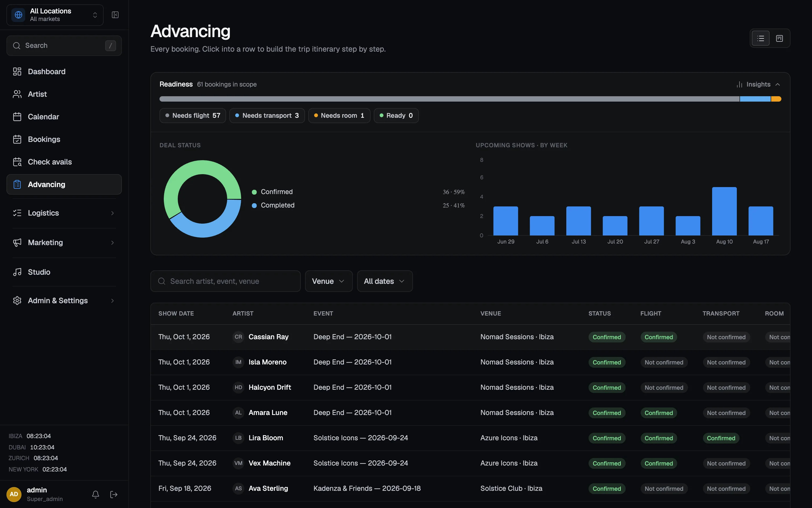Click the Insights bar chart icon
Viewport: 812px width, 508px height.
pyautogui.click(x=740, y=84)
